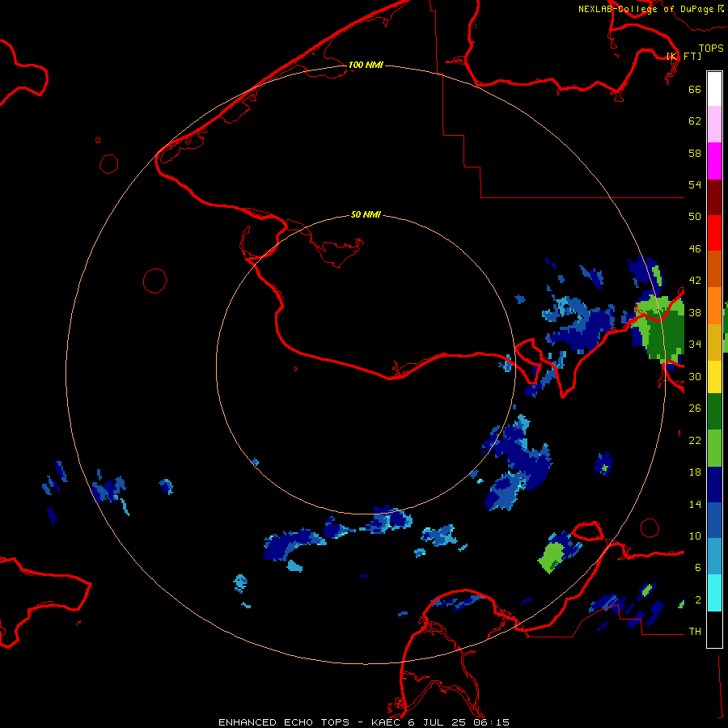728x728 pixels.
Task: Click the legend value 54
Action: [695, 184]
